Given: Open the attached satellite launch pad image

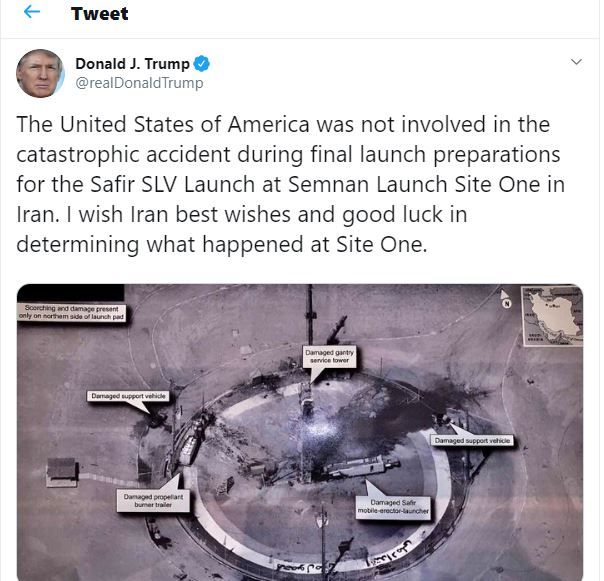Looking at the screenshot, I should pos(300,432).
